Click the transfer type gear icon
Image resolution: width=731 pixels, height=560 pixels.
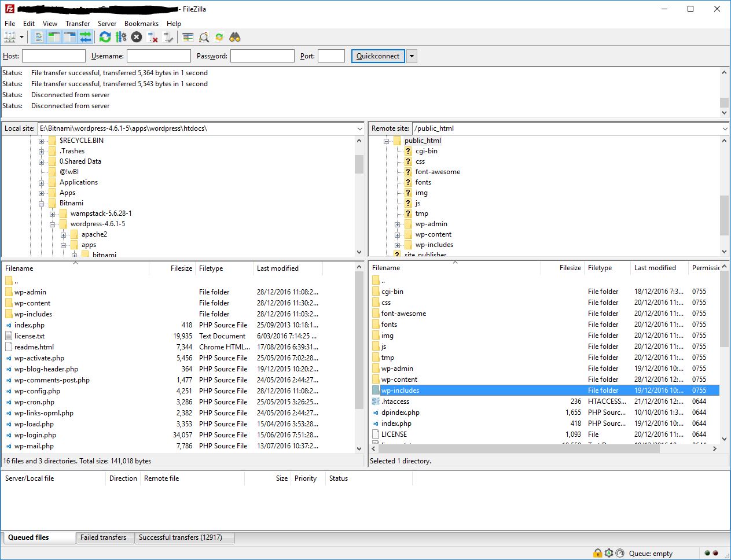pos(609,553)
